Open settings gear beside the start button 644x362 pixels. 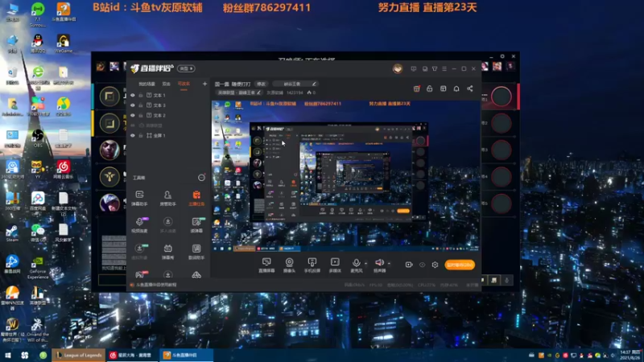point(435,265)
